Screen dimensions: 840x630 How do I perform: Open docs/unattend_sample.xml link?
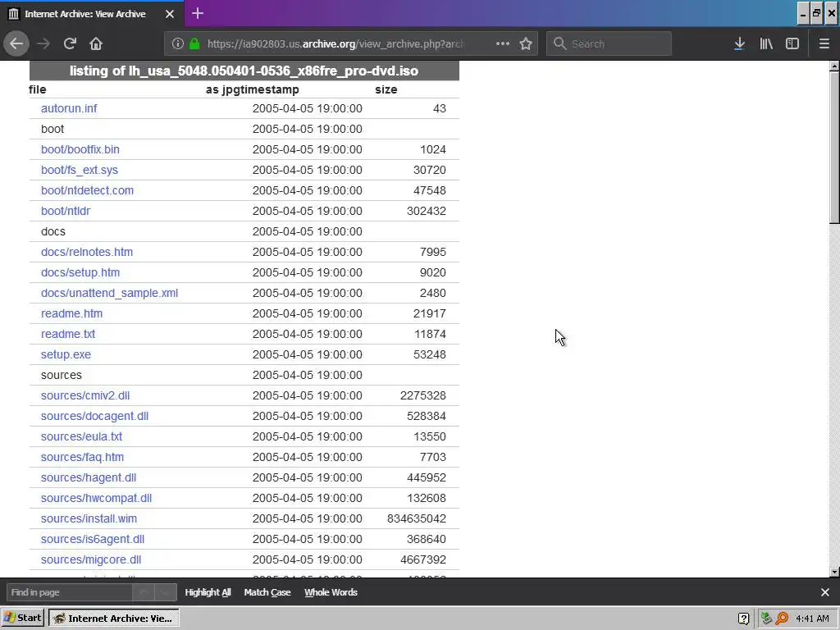(109, 293)
